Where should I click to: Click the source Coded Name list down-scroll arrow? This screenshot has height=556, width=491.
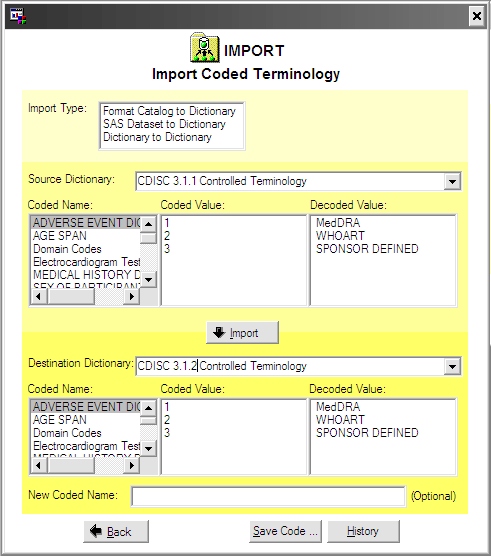point(149,280)
